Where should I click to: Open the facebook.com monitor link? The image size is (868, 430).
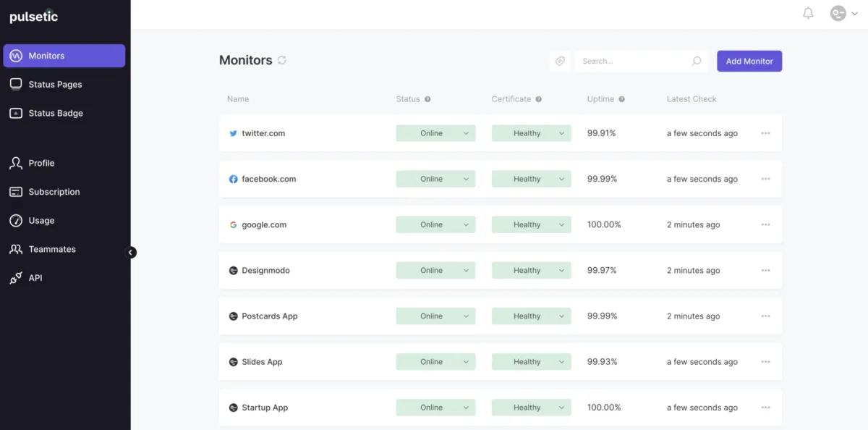click(268, 179)
